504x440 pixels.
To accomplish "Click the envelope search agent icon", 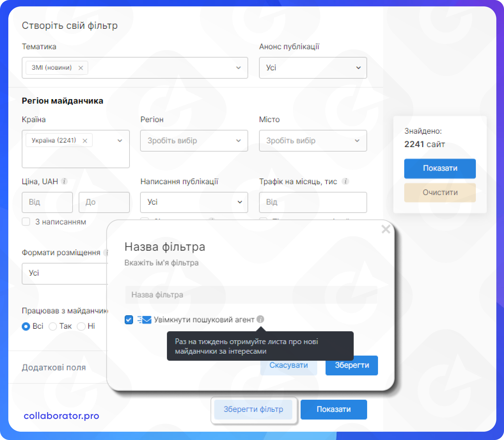I will click(144, 320).
